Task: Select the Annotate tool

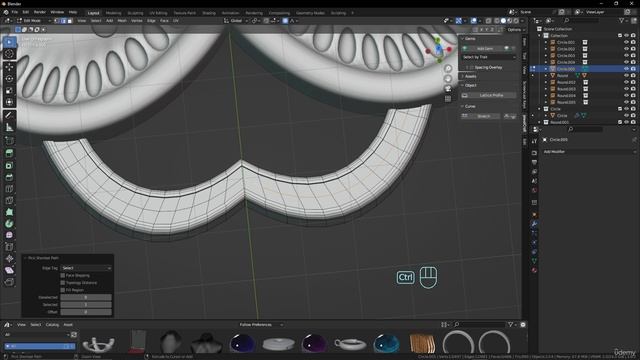Action: [9, 115]
